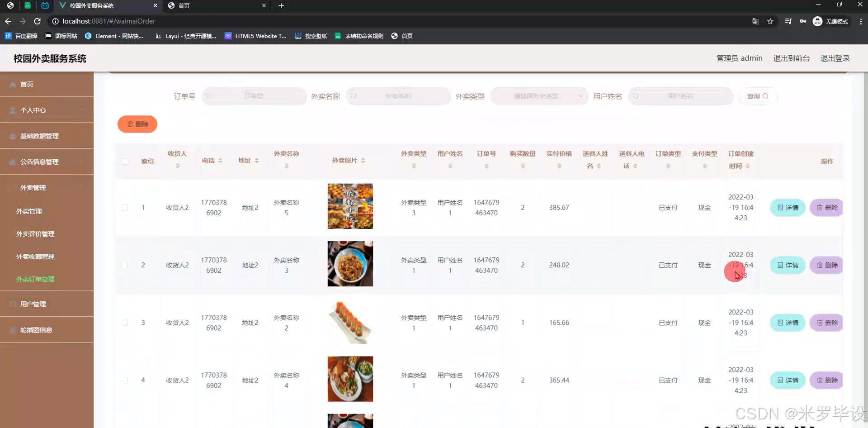
Task: Click the row delete icon for order 2
Action: (819, 265)
